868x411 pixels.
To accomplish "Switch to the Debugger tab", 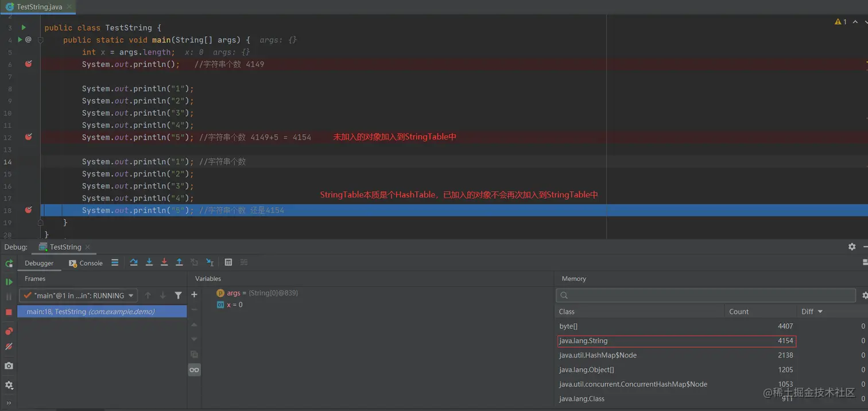I will tap(39, 263).
